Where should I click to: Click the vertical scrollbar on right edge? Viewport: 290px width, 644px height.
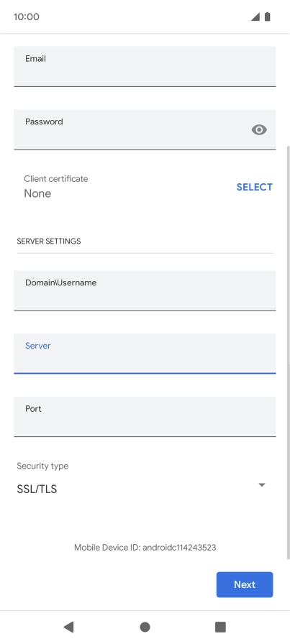click(288, 352)
